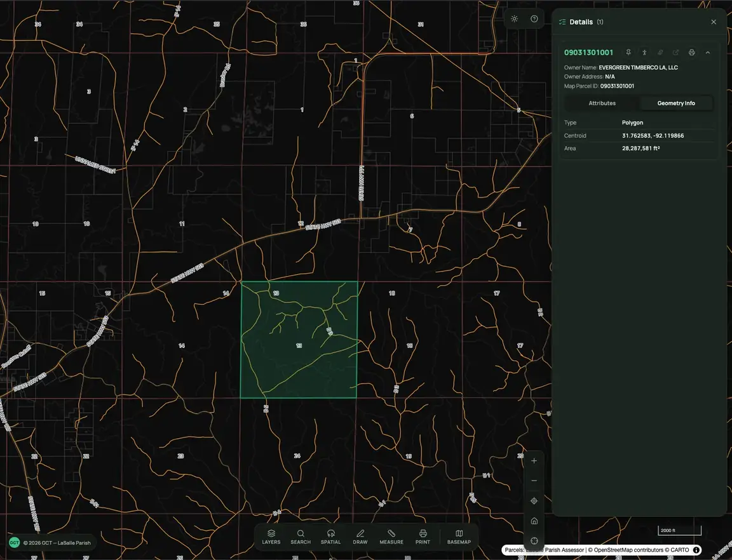Image resolution: width=732 pixels, height=560 pixels.
Task: Open the Print tool in bottom toolbar
Action: [x=423, y=537]
